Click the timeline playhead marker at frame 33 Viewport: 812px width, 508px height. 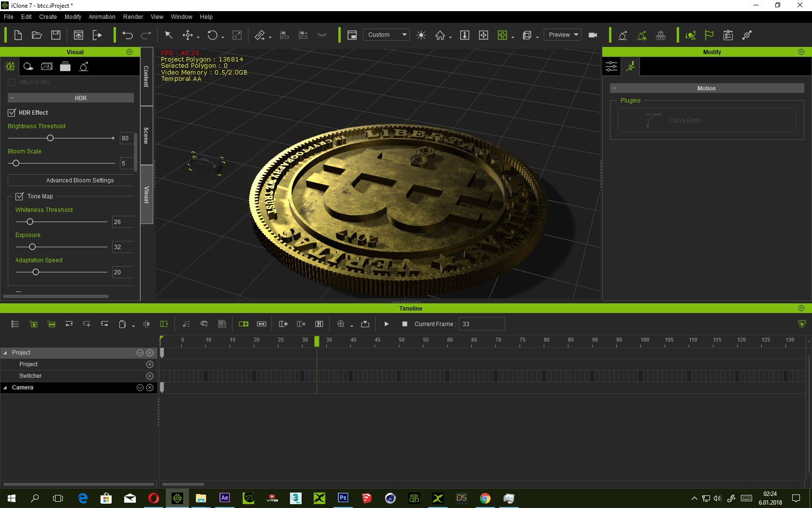317,341
